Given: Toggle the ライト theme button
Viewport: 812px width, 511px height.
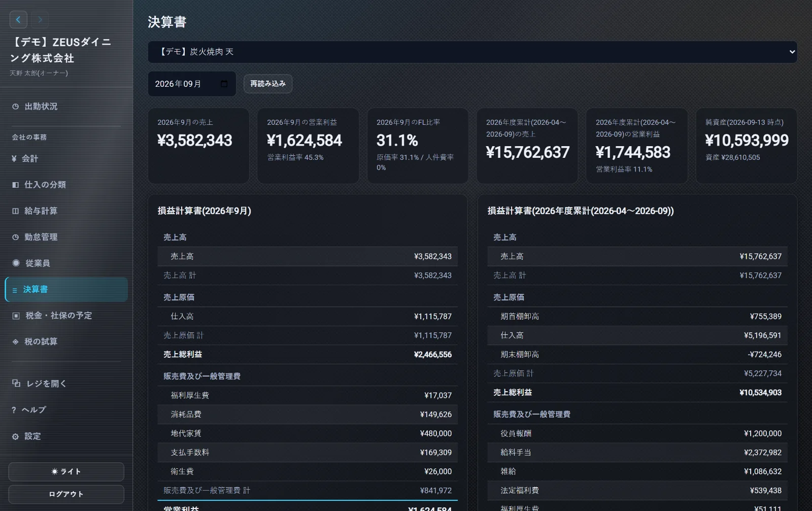Looking at the screenshot, I should coord(66,471).
